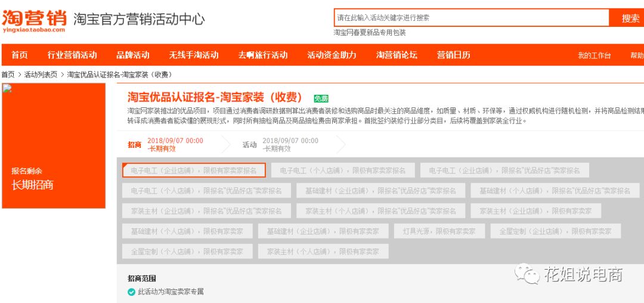644x303 pixels.
Task: Select 全屋定制（个人店铺），限极有家卖家 option
Action: point(187,251)
